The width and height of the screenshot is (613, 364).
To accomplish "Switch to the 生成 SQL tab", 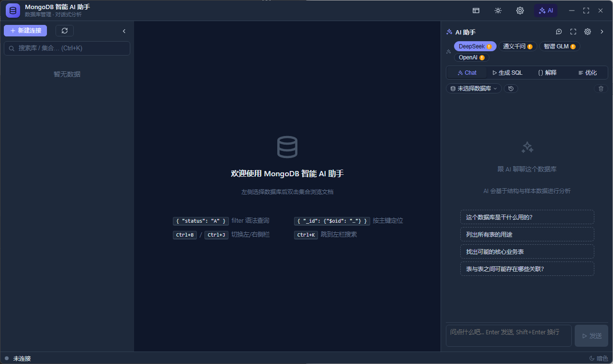I will point(507,73).
